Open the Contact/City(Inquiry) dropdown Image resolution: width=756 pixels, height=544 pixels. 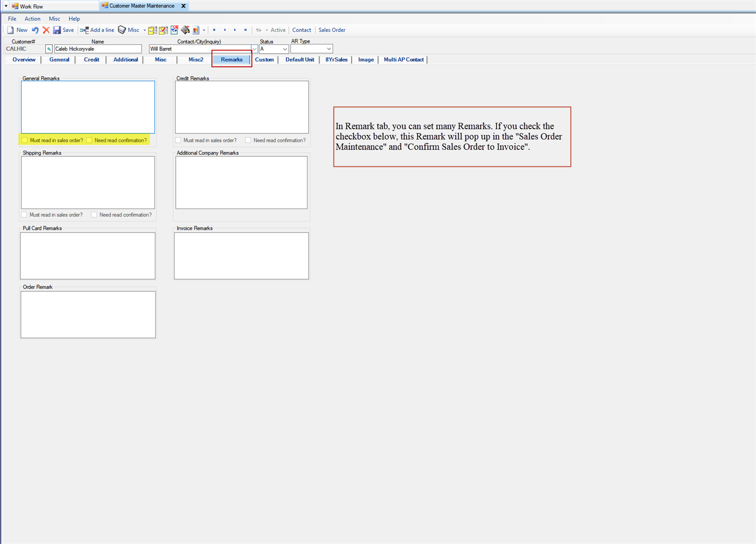254,48
